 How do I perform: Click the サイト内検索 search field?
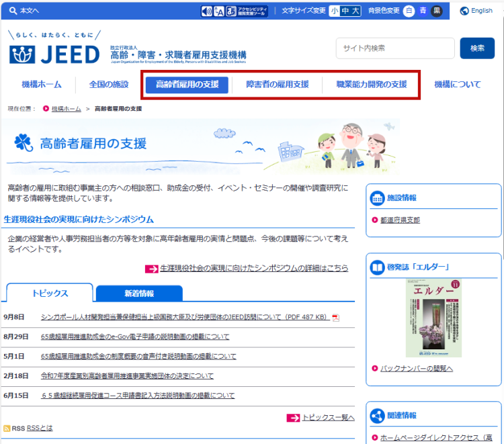[x=395, y=48]
